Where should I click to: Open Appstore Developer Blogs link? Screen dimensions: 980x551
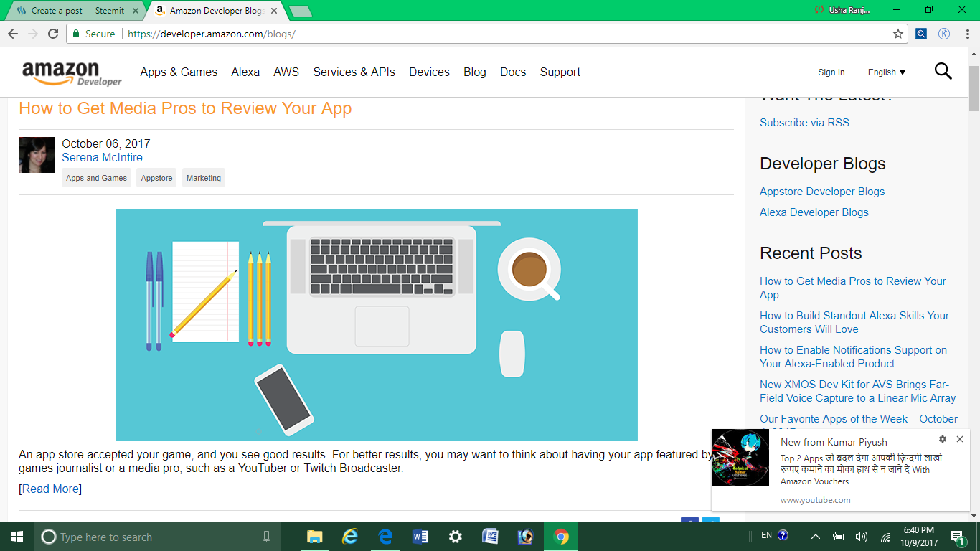822,192
